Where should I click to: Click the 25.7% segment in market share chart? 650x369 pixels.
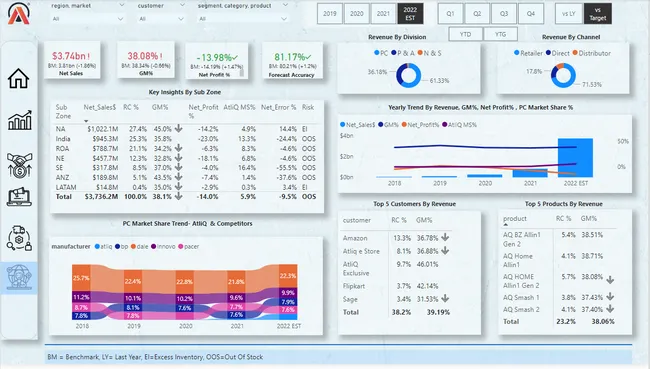tap(81, 278)
